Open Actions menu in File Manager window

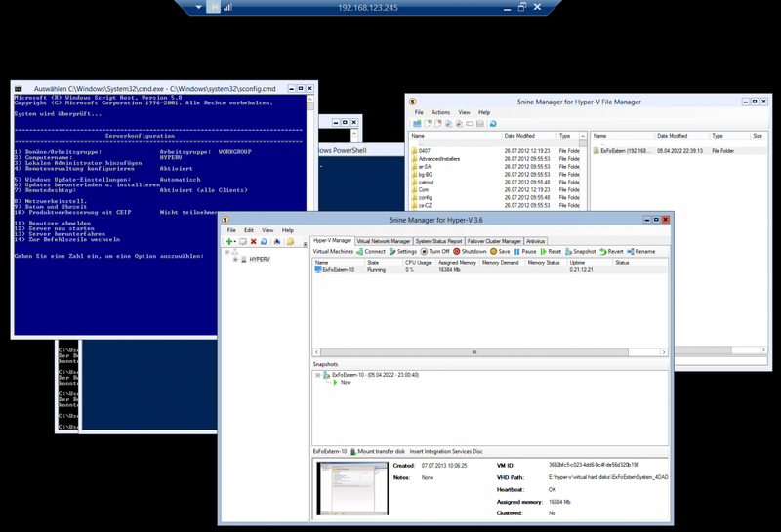[440, 112]
